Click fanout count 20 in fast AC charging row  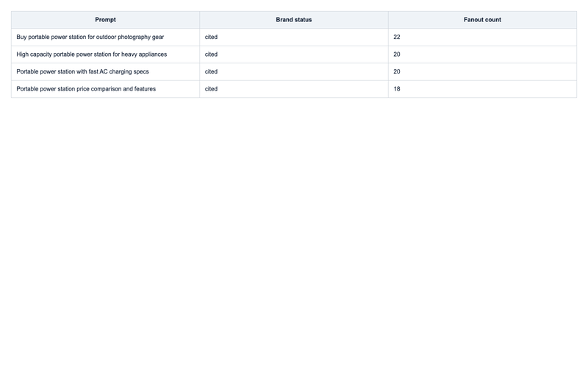[397, 71]
